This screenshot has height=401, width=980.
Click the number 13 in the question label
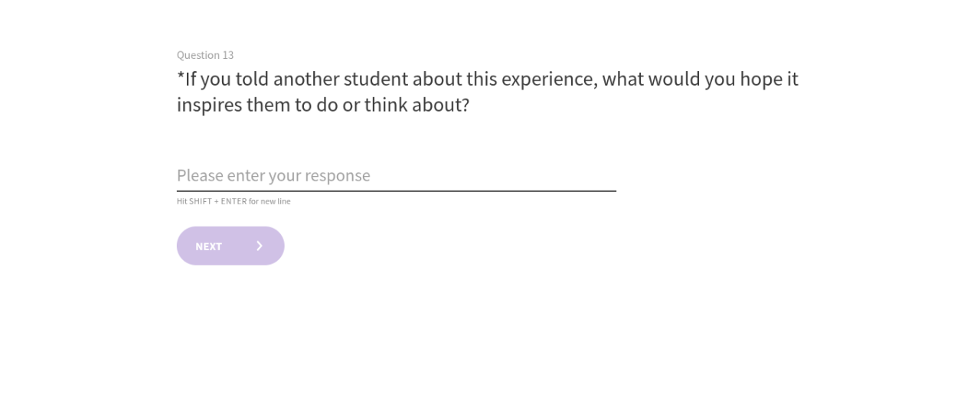pos(228,55)
